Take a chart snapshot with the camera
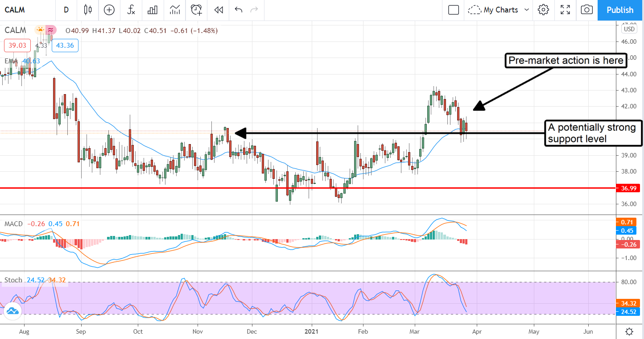The width and height of the screenshot is (644, 339). pos(587,10)
